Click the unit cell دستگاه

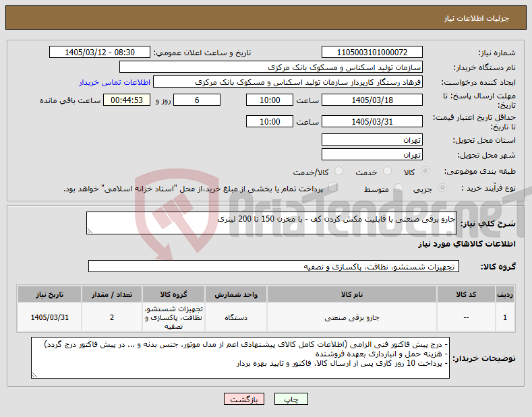(236, 317)
